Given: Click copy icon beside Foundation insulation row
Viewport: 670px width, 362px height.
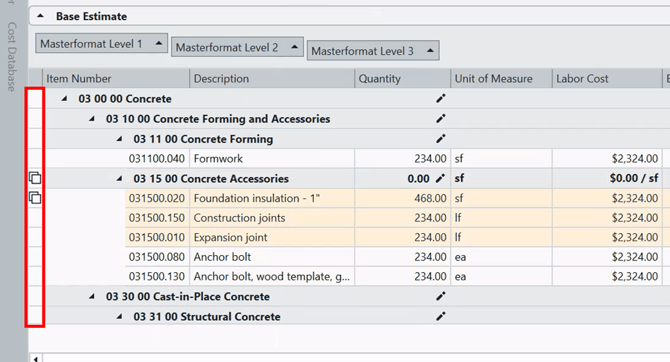Looking at the screenshot, I should pyautogui.click(x=35, y=198).
